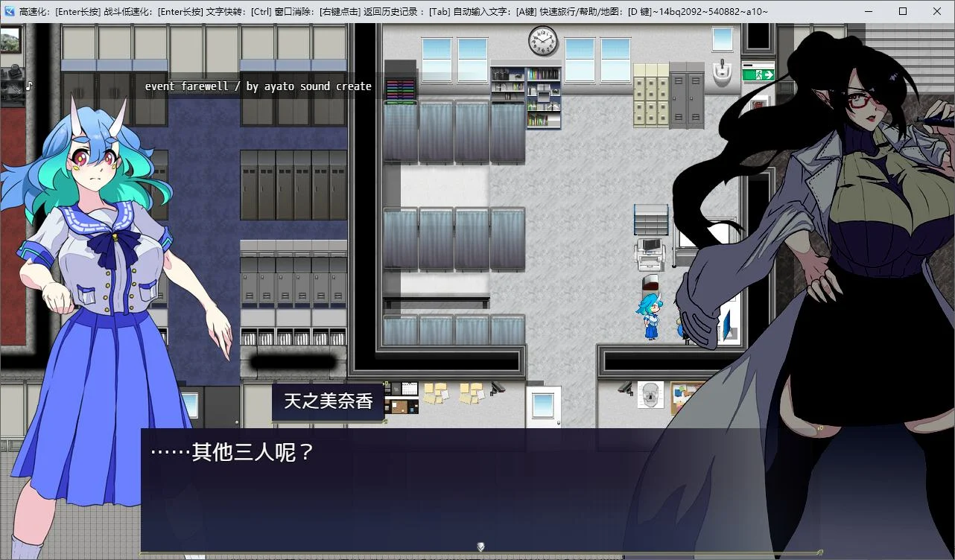Viewport: 955px width, 560px height.
Task: Minimize the game window
Action: [868, 11]
